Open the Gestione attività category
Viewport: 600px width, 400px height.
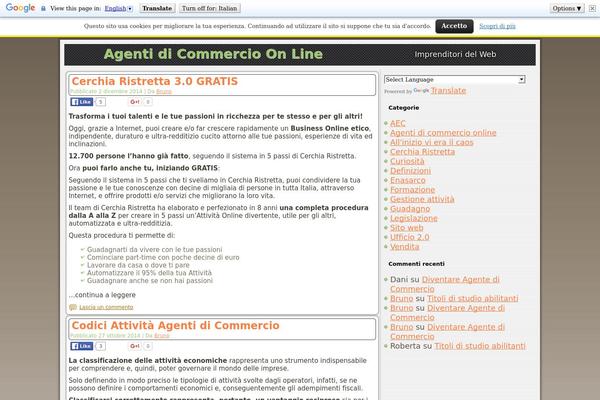[x=422, y=199]
